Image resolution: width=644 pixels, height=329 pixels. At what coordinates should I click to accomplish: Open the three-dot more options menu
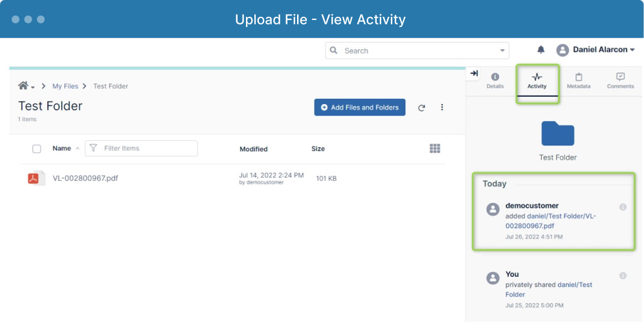[x=442, y=107]
